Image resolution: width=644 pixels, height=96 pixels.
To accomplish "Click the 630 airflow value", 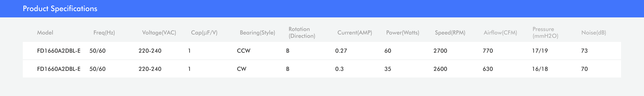I will click(488, 69).
